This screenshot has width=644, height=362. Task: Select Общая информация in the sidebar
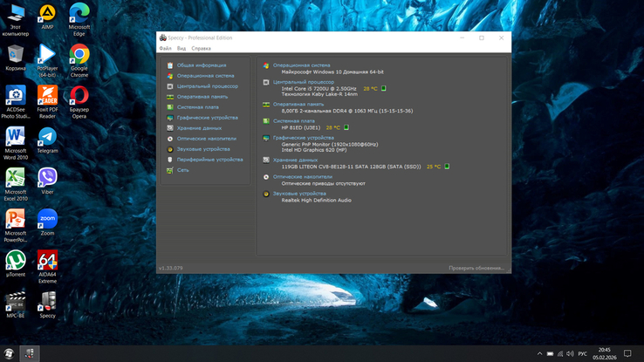pyautogui.click(x=202, y=65)
